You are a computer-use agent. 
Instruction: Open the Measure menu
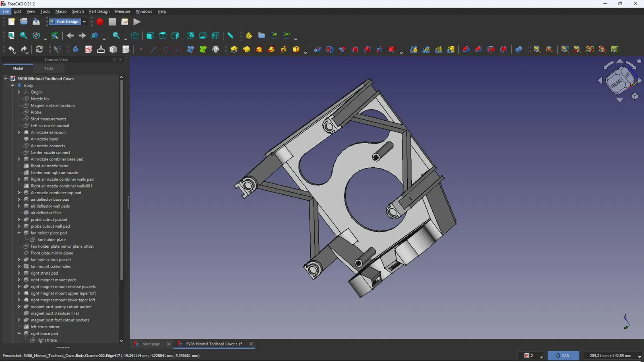pyautogui.click(x=122, y=11)
